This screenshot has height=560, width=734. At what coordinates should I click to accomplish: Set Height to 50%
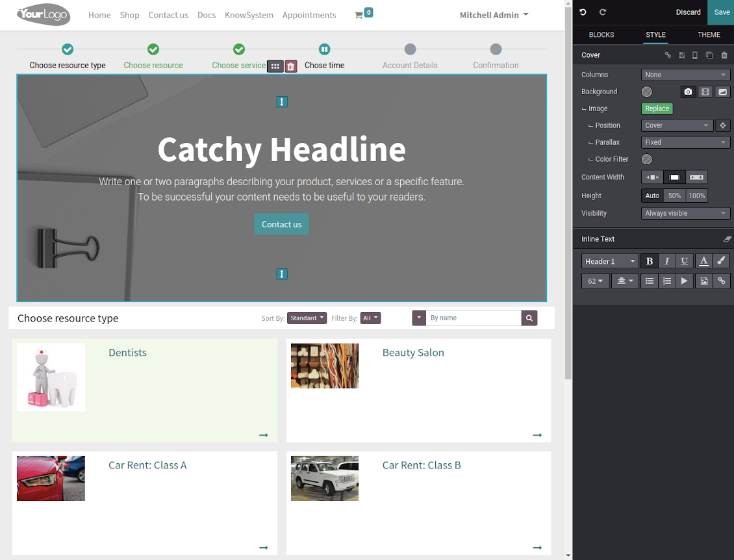pyautogui.click(x=674, y=196)
